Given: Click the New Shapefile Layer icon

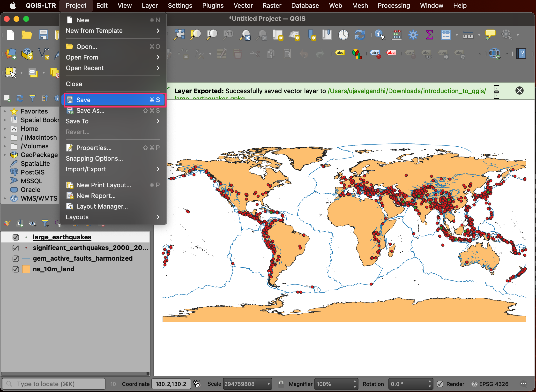Looking at the screenshot, I should (x=44, y=54).
